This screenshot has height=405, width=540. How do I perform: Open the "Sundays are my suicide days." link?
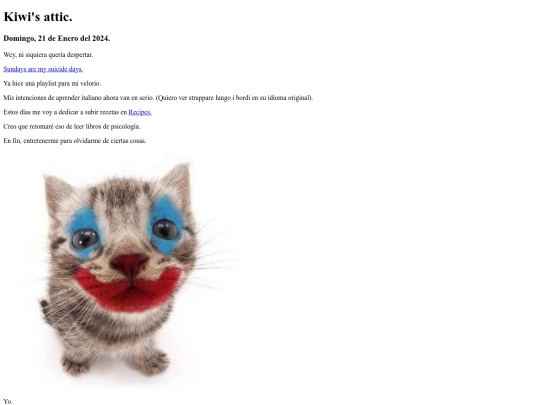[43, 69]
